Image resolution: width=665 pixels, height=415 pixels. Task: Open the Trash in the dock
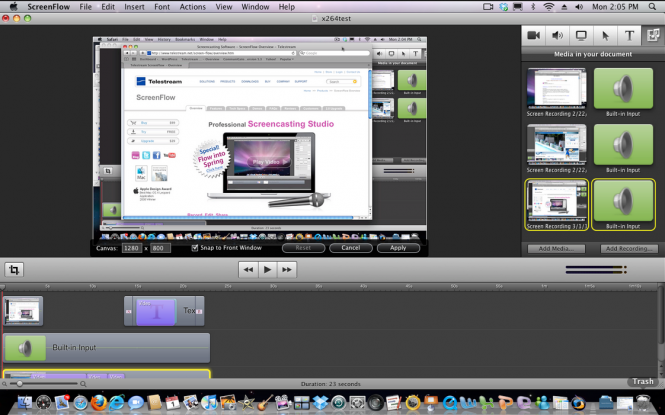point(643,402)
